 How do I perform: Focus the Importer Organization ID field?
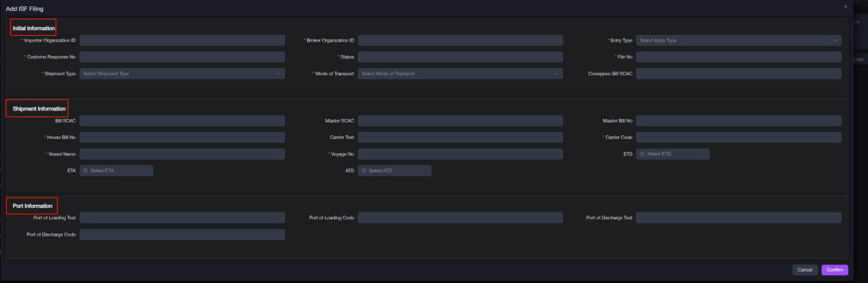(x=182, y=40)
